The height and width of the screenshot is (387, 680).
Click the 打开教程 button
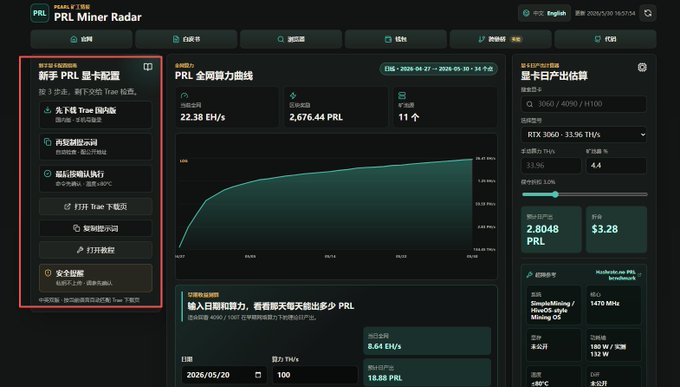click(x=95, y=250)
